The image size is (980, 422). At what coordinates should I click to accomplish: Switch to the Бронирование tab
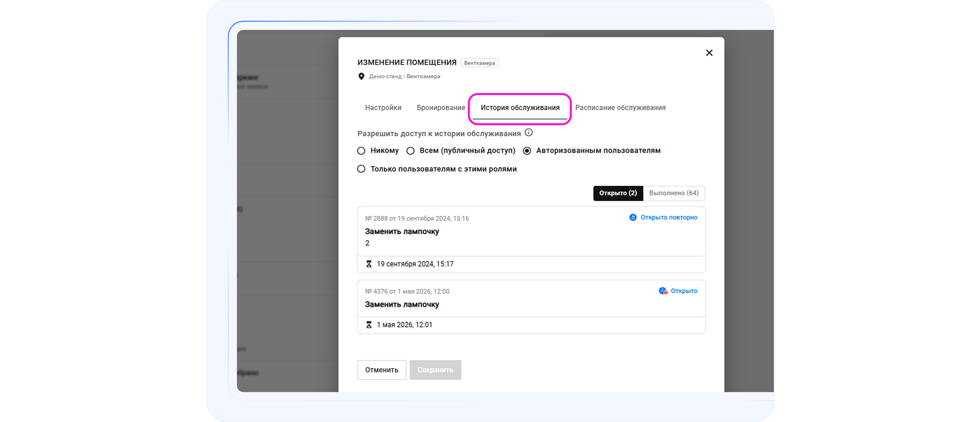coord(441,108)
